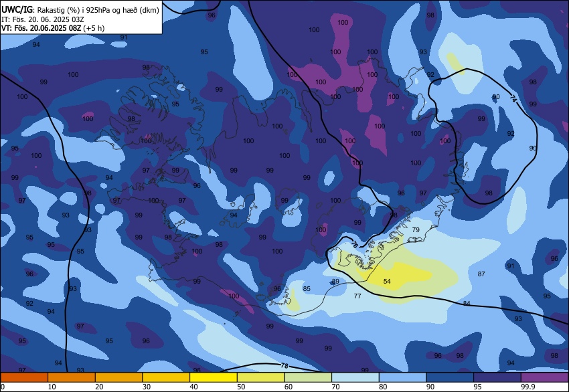This screenshot has height=392, width=569.
Task: Click the '99.9' tick label in the legend
Action: (527, 387)
